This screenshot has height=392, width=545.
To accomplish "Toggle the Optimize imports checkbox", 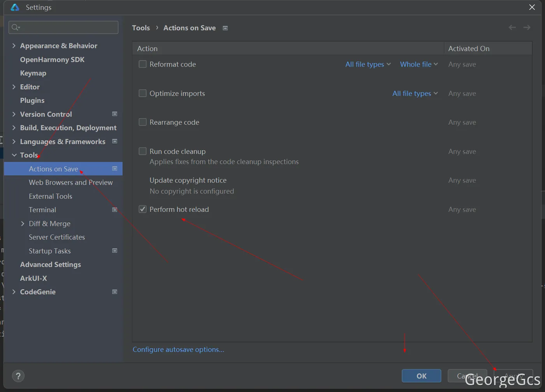I will point(143,93).
